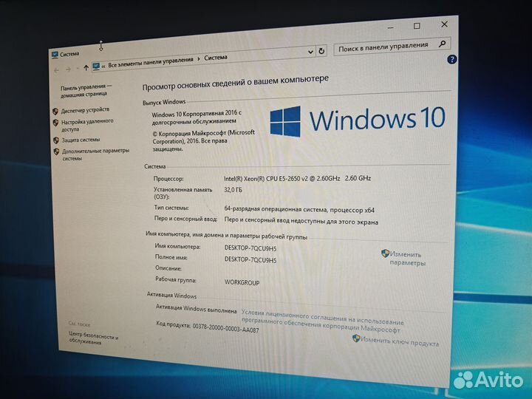Maximize the Система window

pos(417,26)
